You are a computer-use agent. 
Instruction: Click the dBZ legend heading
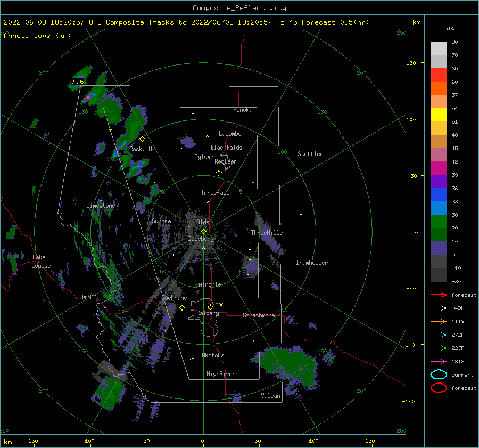tap(451, 28)
